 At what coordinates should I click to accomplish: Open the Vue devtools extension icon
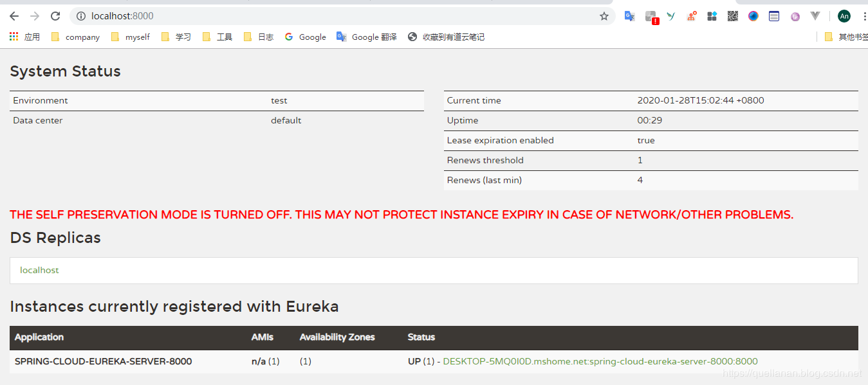pyautogui.click(x=815, y=16)
